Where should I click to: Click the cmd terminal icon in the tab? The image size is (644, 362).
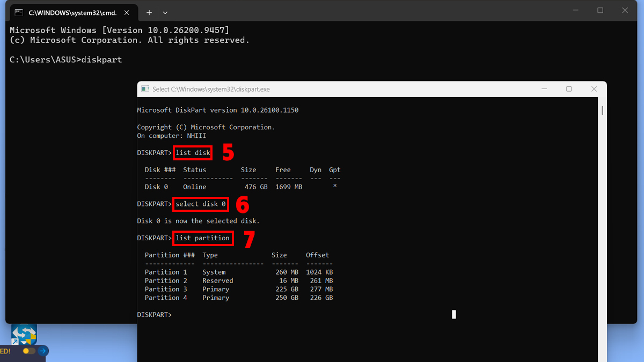pos(19,12)
